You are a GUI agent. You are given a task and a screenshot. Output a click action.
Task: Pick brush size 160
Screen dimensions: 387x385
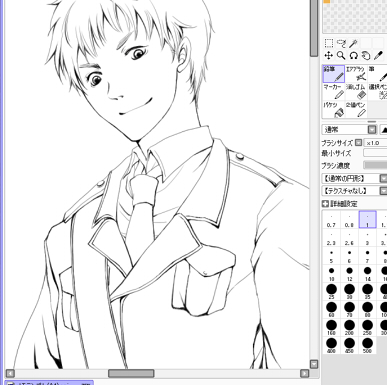click(x=331, y=328)
